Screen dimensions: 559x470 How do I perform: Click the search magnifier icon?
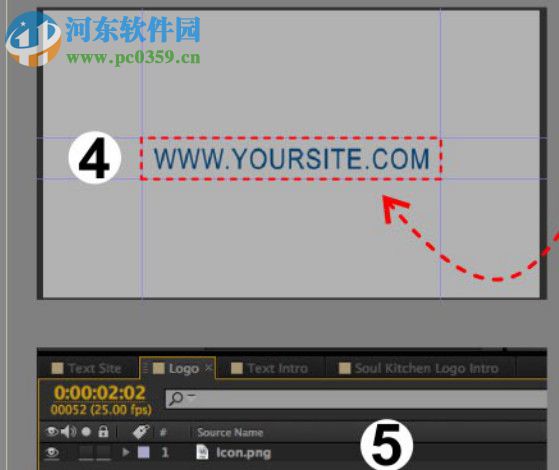coord(176,398)
